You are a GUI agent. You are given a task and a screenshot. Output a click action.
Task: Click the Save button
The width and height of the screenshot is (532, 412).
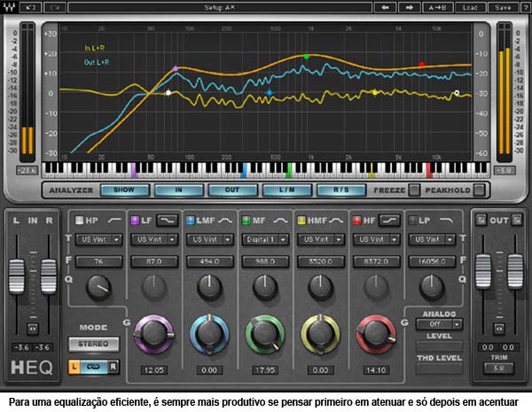click(503, 7)
